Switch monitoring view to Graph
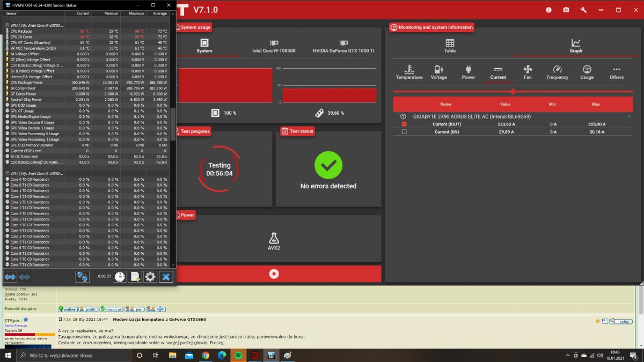The image size is (644, 362). pos(576,46)
